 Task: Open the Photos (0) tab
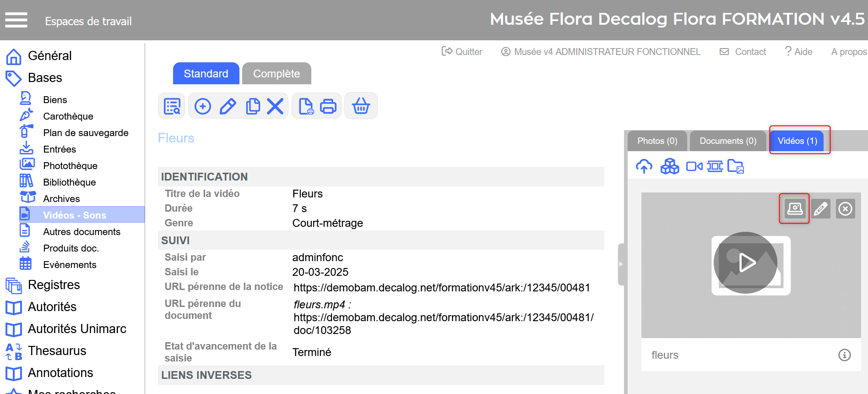click(x=657, y=141)
